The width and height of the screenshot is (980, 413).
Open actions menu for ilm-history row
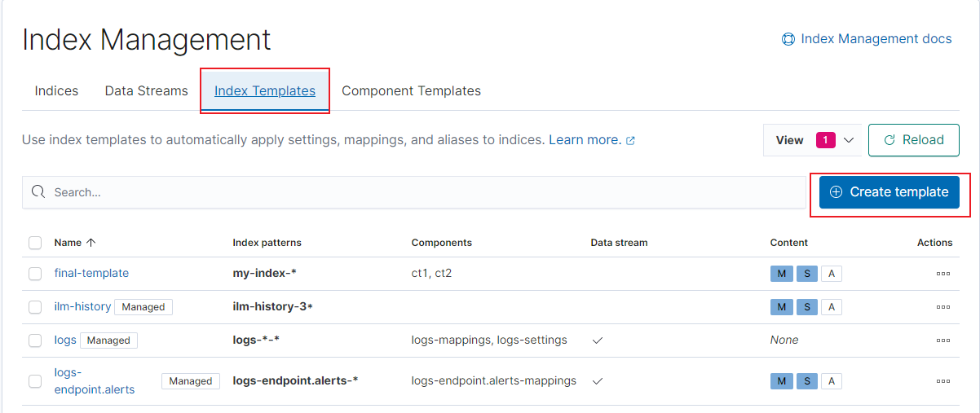(942, 307)
